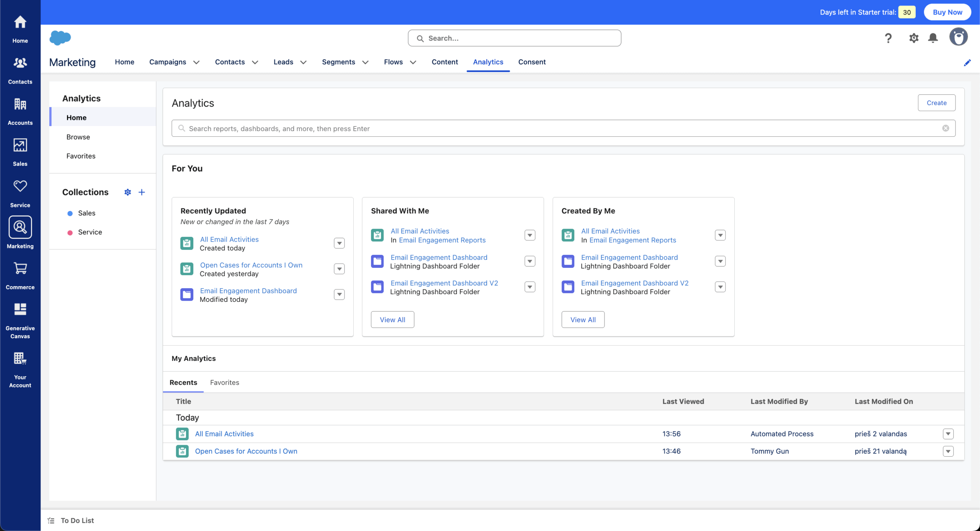Image resolution: width=980 pixels, height=531 pixels.
Task: Expand the Flows nav dropdown chevron
Action: point(413,62)
